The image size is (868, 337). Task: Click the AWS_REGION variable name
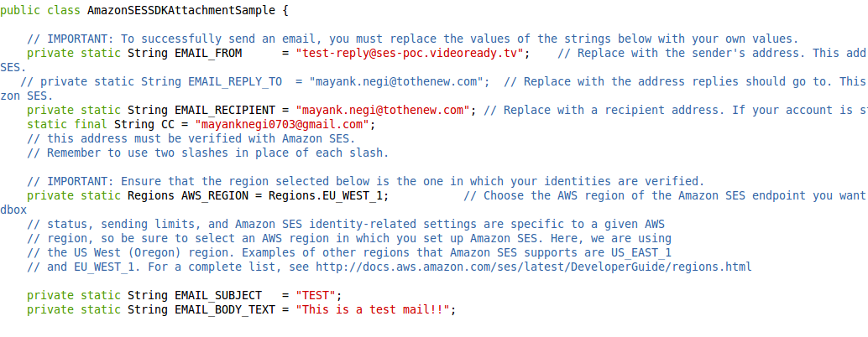216,195
